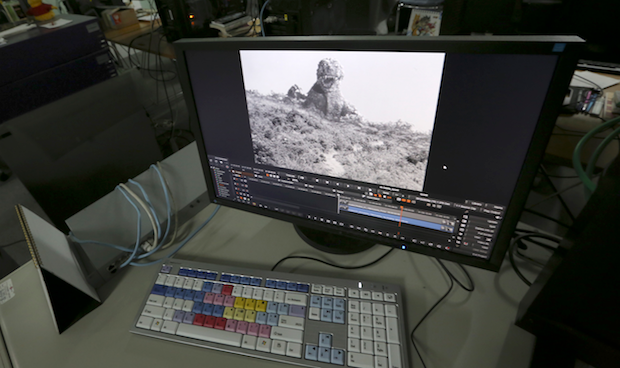Click the orange playhead on the timeline

pyautogui.click(x=400, y=215)
